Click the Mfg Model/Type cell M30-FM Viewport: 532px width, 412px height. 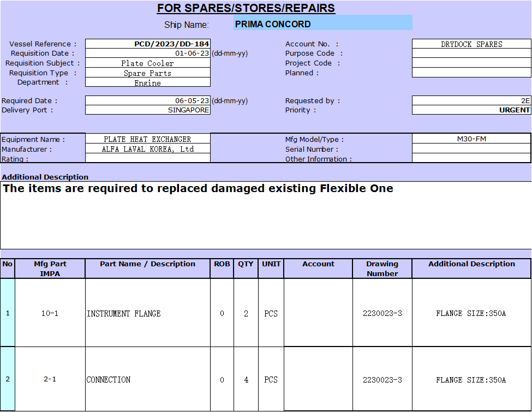[x=471, y=139]
